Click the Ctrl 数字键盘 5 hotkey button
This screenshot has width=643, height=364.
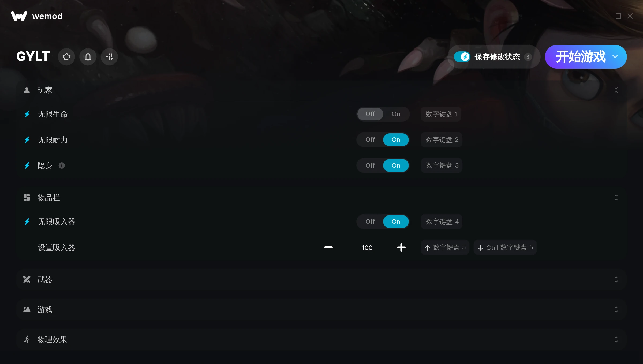coord(505,247)
